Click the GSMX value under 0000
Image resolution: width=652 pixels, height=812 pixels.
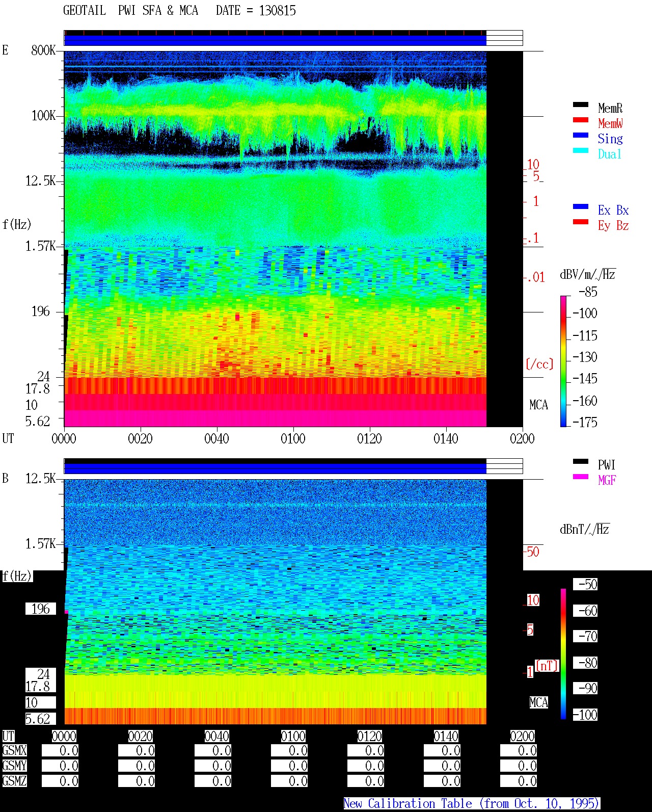[x=60, y=751]
